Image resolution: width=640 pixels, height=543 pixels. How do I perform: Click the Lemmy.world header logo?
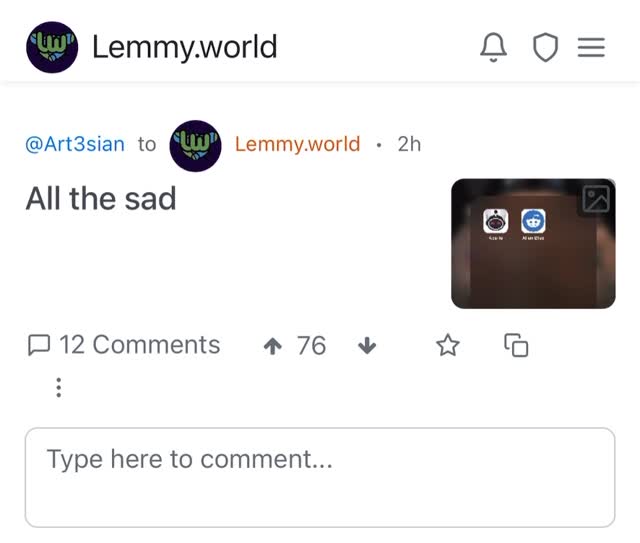point(52,47)
